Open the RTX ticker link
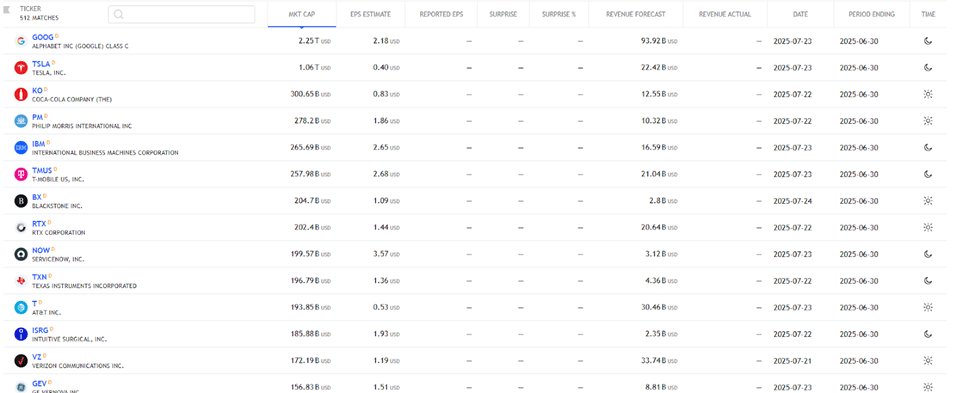This screenshot has width=975, height=393. point(39,224)
